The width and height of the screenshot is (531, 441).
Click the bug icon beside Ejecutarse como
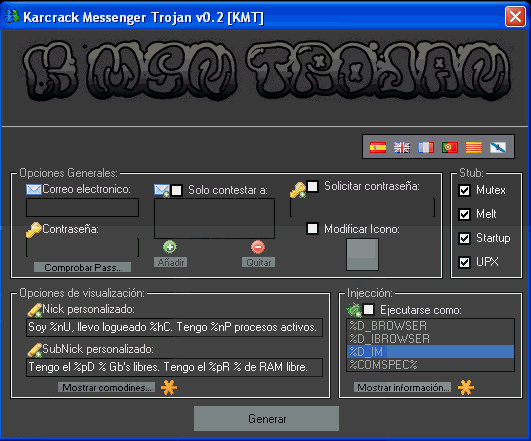coord(354,310)
